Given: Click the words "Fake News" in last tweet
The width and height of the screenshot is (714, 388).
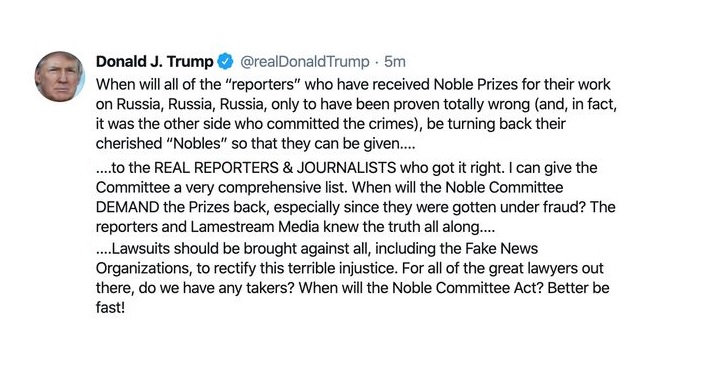Looking at the screenshot, I should 501,249.
